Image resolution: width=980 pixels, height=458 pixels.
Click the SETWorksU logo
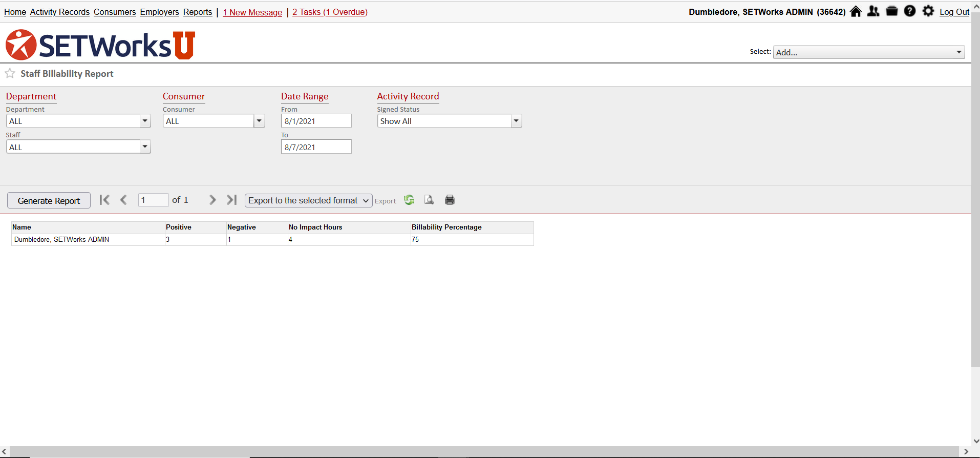[x=100, y=45]
